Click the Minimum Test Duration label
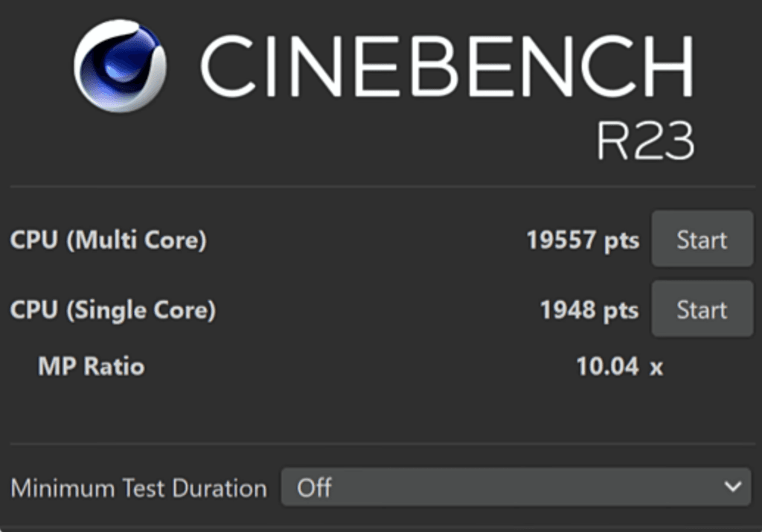Image resolution: width=762 pixels, height=532 pixels. click(x=138, y=488)
